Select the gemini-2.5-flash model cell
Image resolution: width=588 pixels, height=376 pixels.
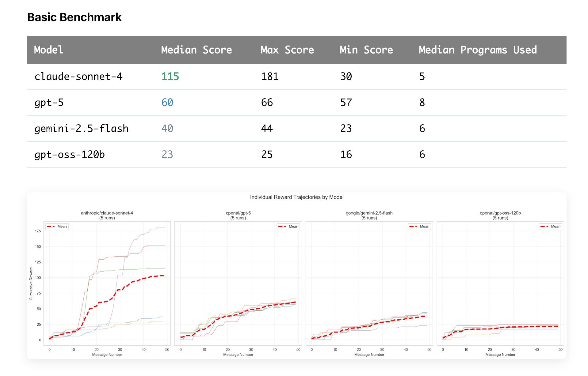click(x=81, y=129)
